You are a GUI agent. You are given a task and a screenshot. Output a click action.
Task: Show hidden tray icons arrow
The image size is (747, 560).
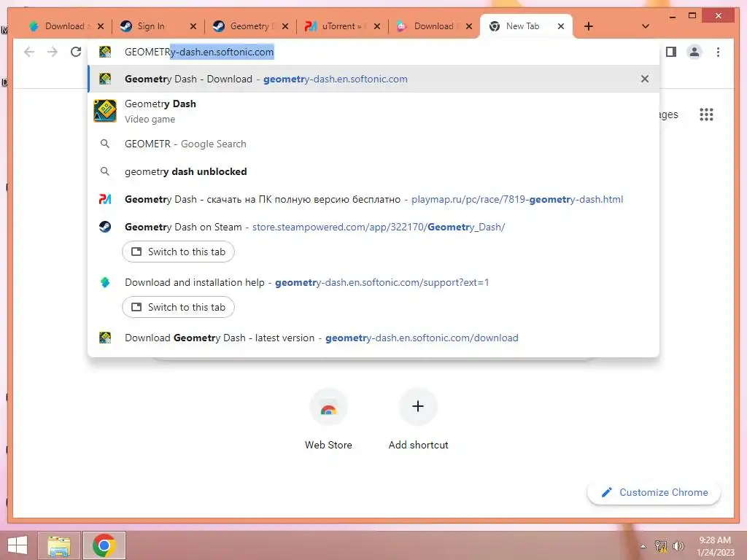[643, 546]
